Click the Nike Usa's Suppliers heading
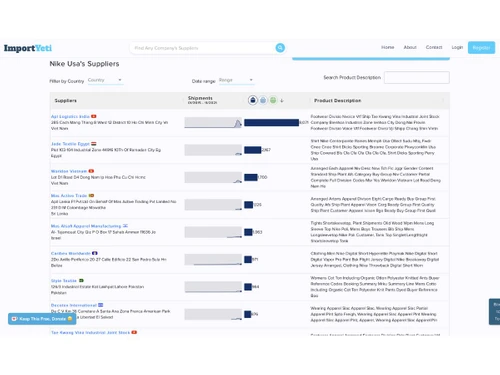The image size is (500, 375). pyautogui.click(x=84, y=64)
